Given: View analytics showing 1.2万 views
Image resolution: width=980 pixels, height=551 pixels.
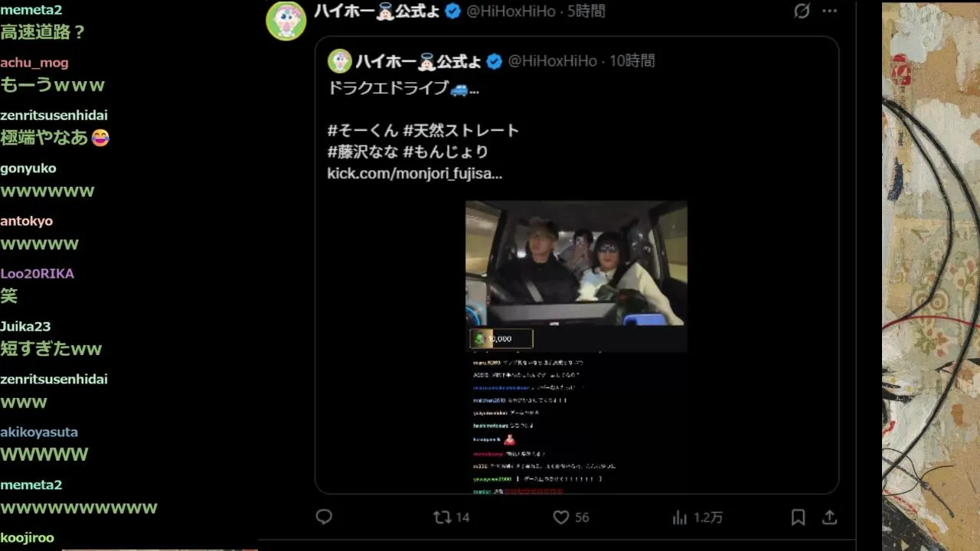Looking at the screenshot, I should click(697, 517).
